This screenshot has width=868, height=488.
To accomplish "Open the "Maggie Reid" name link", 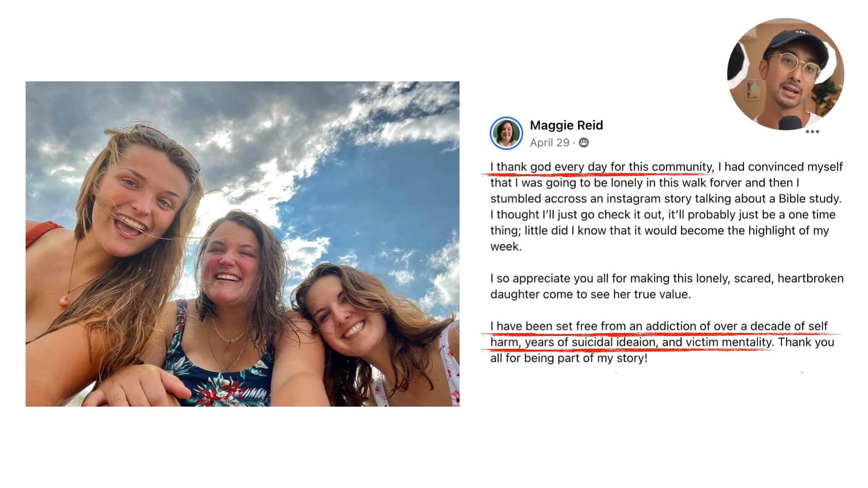I will [x=566, y=125].
